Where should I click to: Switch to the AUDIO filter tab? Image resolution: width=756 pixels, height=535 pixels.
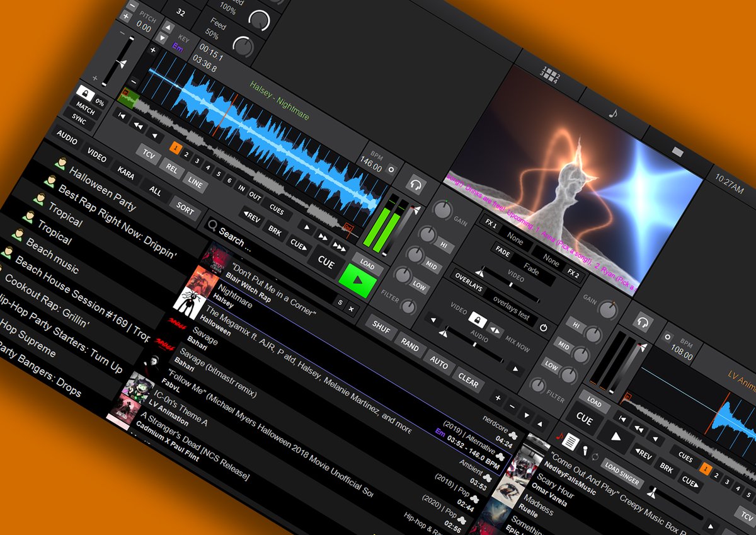pyautogui.click(x=67, y=136)
